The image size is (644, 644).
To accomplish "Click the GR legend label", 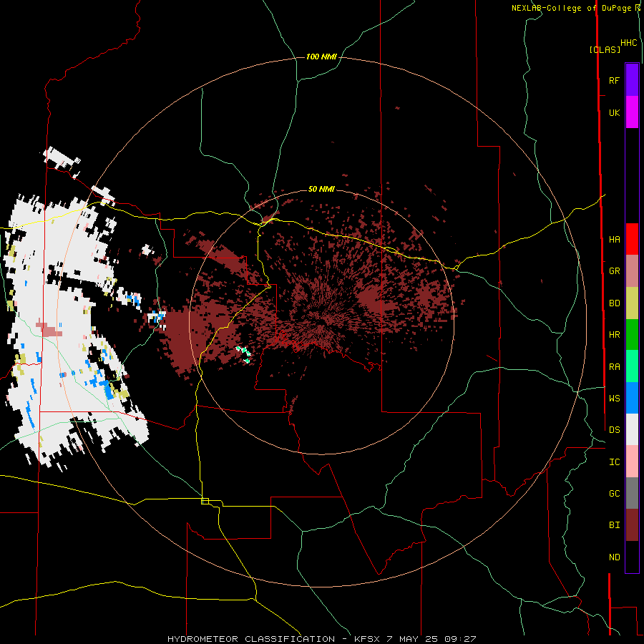I will point(614,271).
